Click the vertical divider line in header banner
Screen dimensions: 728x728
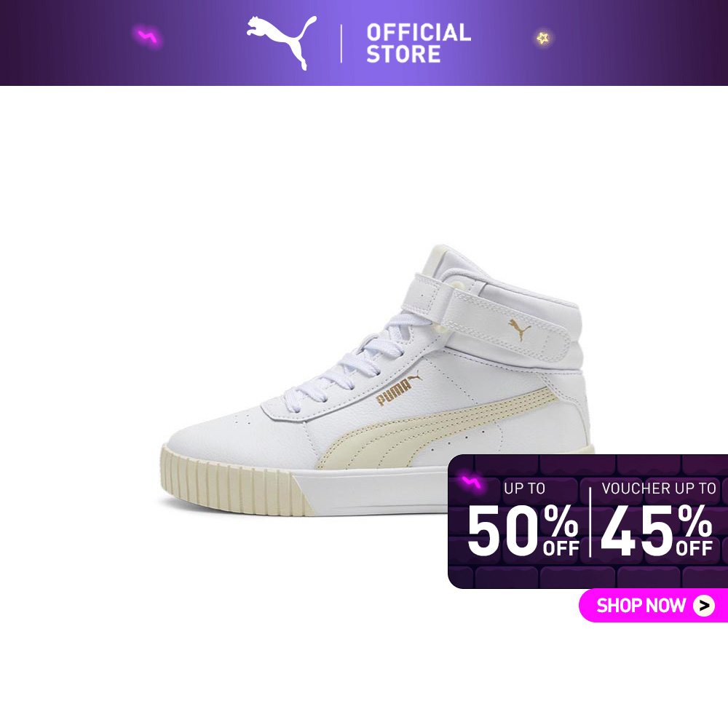(341, 44)
